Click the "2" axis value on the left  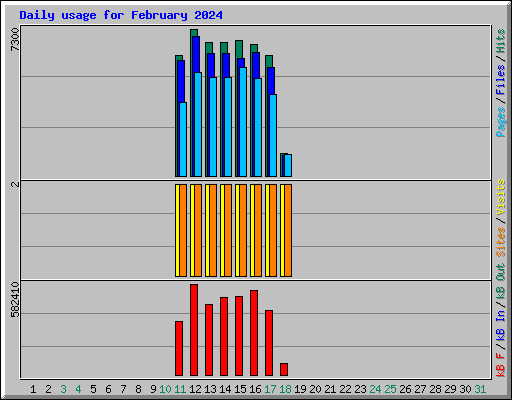click(x=15, y=184)
